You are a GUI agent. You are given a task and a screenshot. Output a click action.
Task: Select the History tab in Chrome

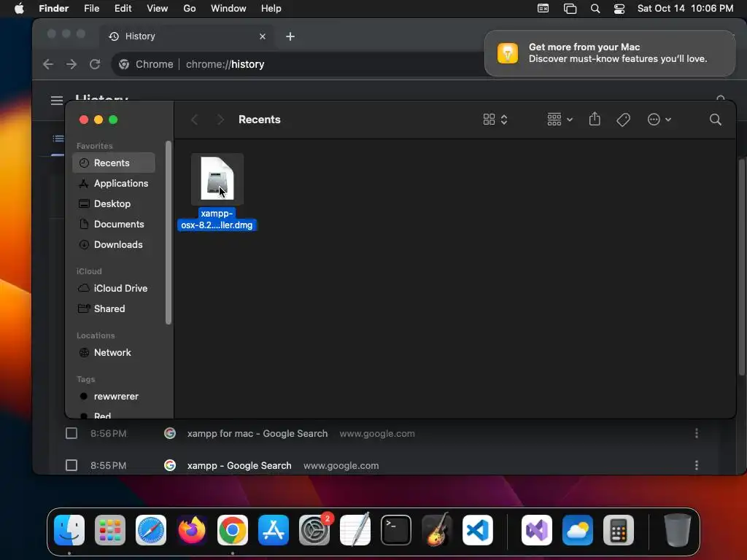pos(187,36)
